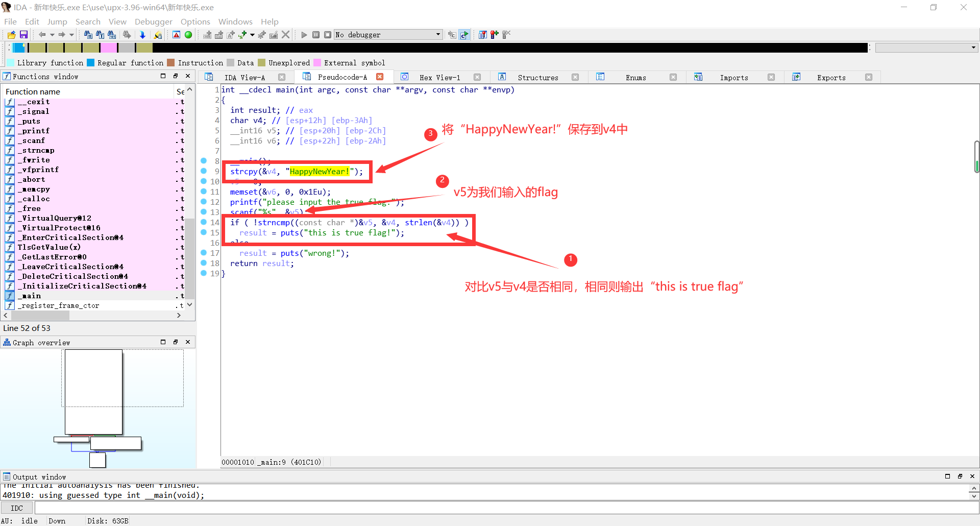This screenshot has height=526, width=980.
Task: Switch to the IDA View-A tab
Action: pos(244,78)
